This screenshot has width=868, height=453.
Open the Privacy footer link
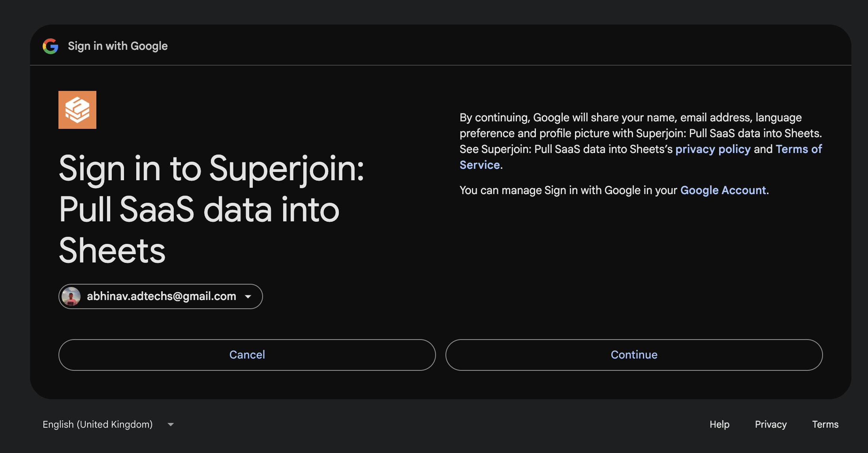[770, 425]
